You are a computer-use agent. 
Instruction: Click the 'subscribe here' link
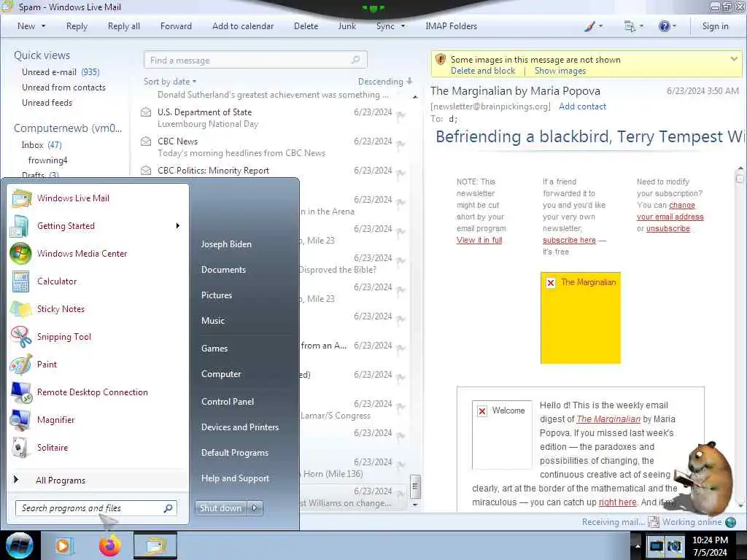(569, 240)
